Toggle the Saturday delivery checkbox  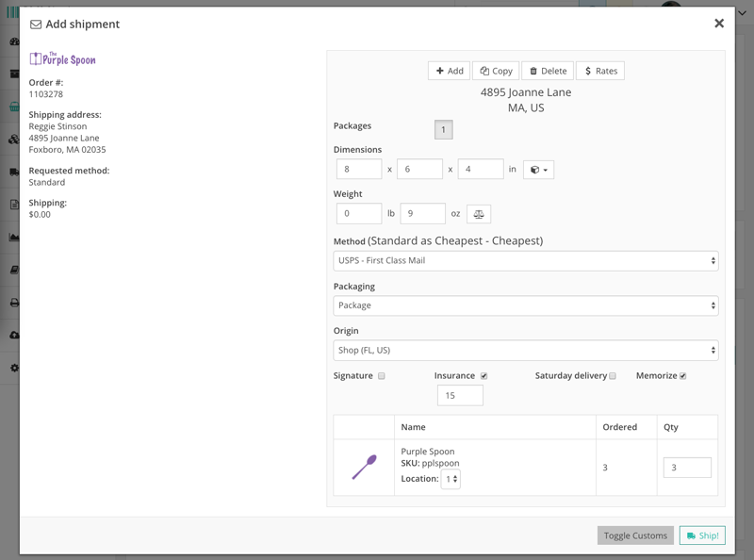point(613,376)
